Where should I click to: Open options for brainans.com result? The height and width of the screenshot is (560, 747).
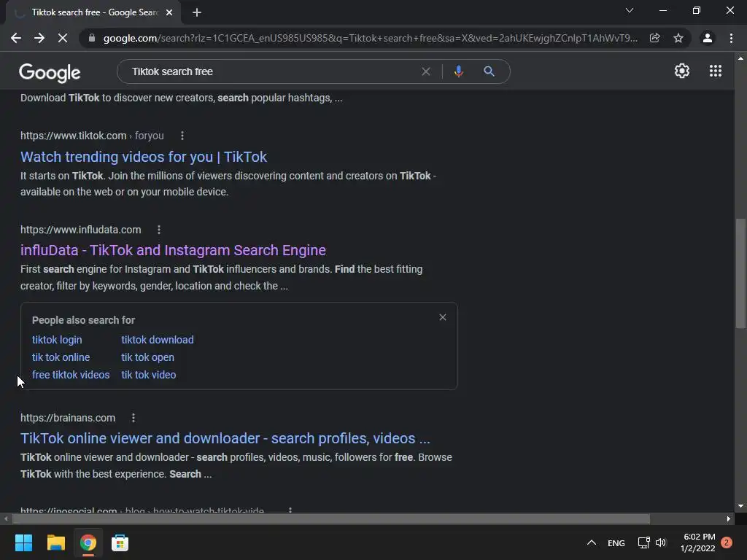click(x=133, y=418)
